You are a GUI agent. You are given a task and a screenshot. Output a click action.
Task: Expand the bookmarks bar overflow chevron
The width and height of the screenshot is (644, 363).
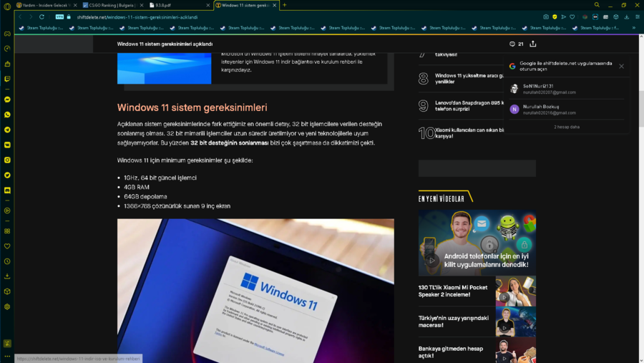634,28
